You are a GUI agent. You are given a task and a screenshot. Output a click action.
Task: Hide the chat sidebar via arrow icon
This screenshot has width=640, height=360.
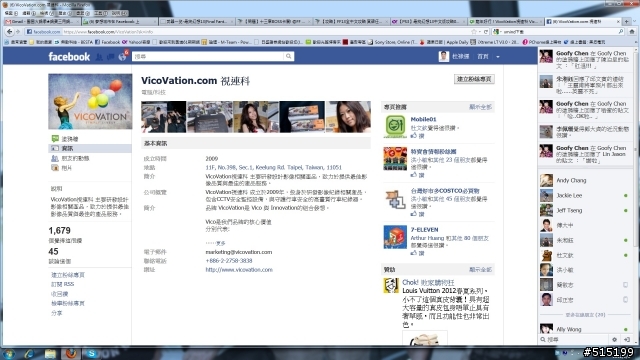(627, 339)
